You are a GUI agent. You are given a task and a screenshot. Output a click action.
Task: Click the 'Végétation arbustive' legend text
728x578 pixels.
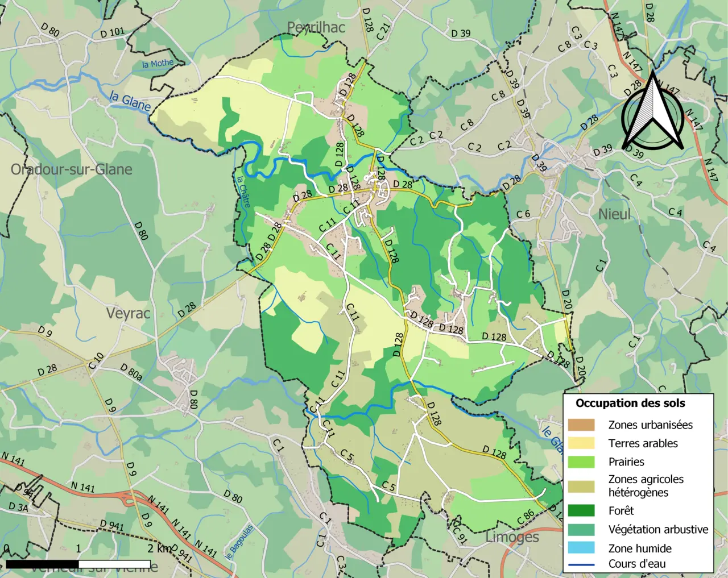(x=659, y=530)
